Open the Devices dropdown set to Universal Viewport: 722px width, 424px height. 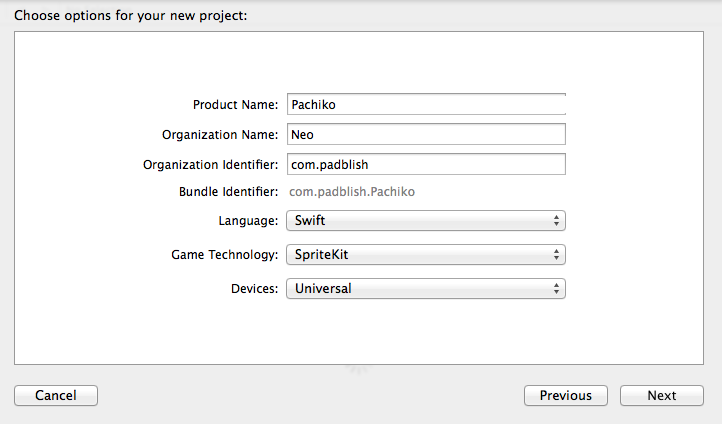tap(426, 289)
